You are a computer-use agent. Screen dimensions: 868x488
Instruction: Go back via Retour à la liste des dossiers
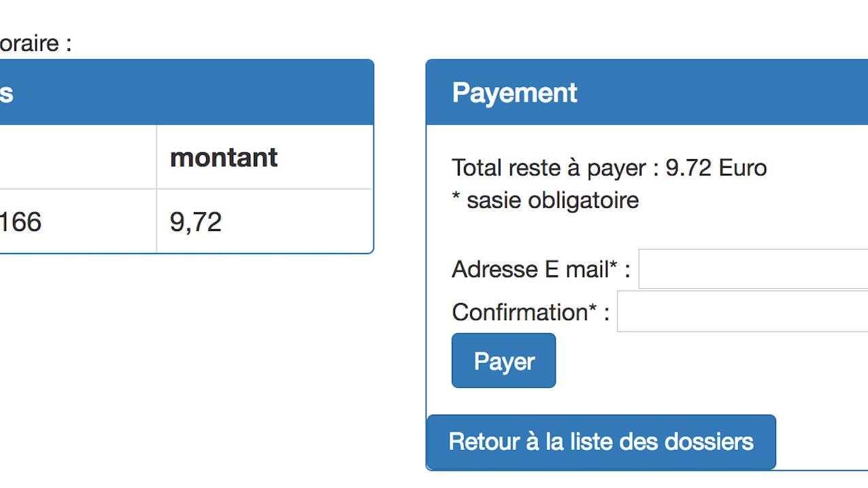601,442
